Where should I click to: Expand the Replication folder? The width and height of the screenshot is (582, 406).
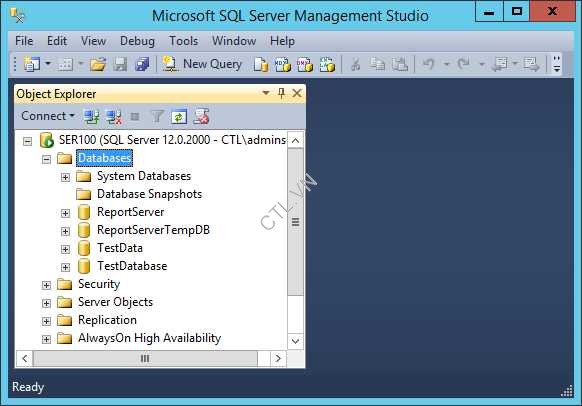pyautogui.click(x=46, y=321)
